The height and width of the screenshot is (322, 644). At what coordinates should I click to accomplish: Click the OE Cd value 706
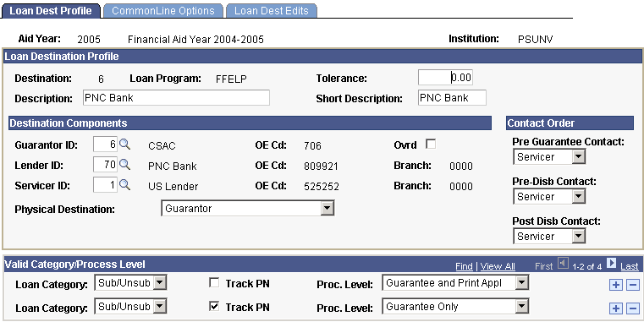click(312, 145)
